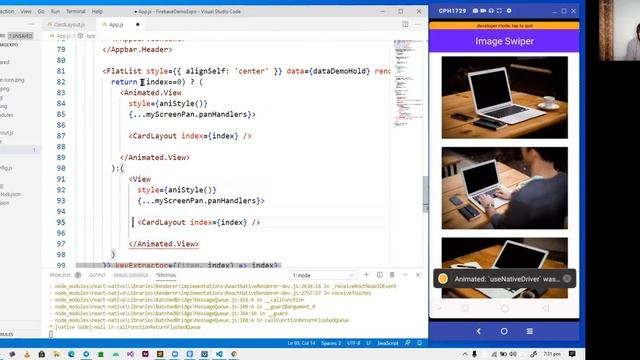Screen dimensions: 640x360
Task: Click the LF end-of-line indicator
Action: tap(368, 343)
